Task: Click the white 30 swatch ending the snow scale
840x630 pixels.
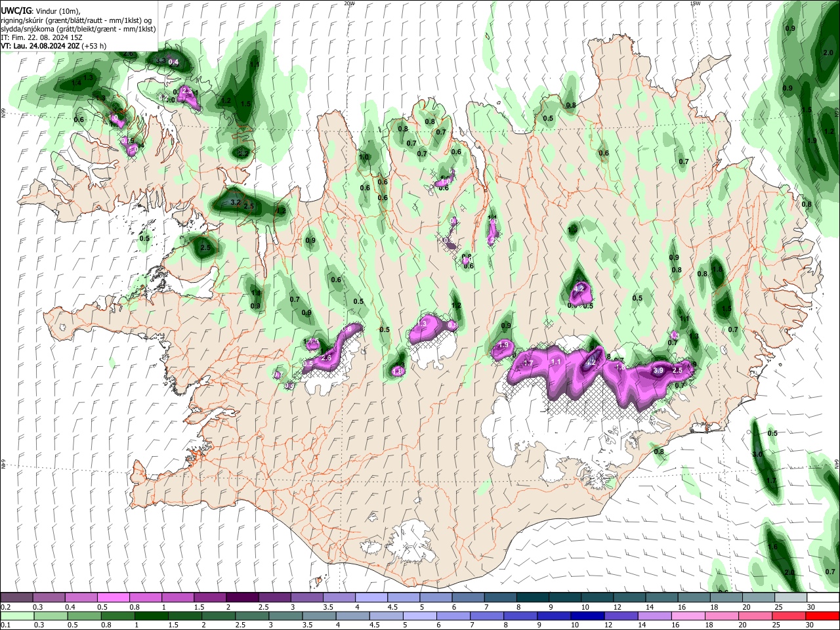Action: (823, 598)
